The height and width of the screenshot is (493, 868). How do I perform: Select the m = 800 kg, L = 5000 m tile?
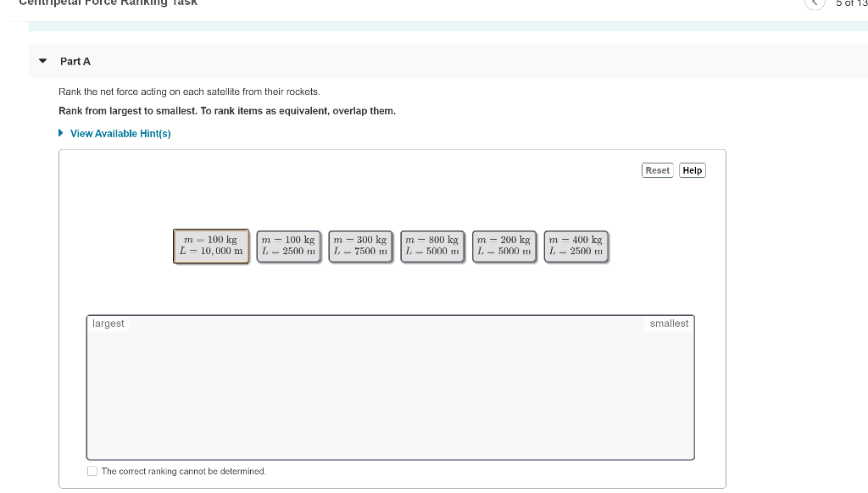[x=432, y=245]
